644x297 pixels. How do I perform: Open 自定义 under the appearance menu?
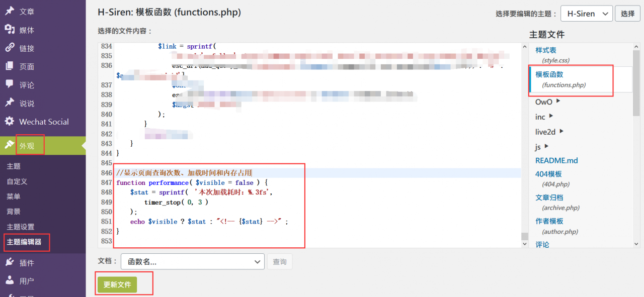point(17,181)
